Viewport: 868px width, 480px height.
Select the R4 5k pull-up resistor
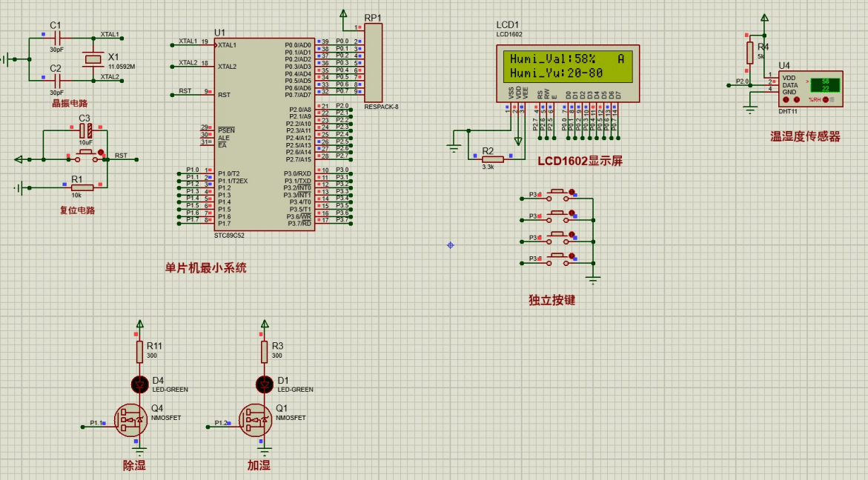(750, 53)
